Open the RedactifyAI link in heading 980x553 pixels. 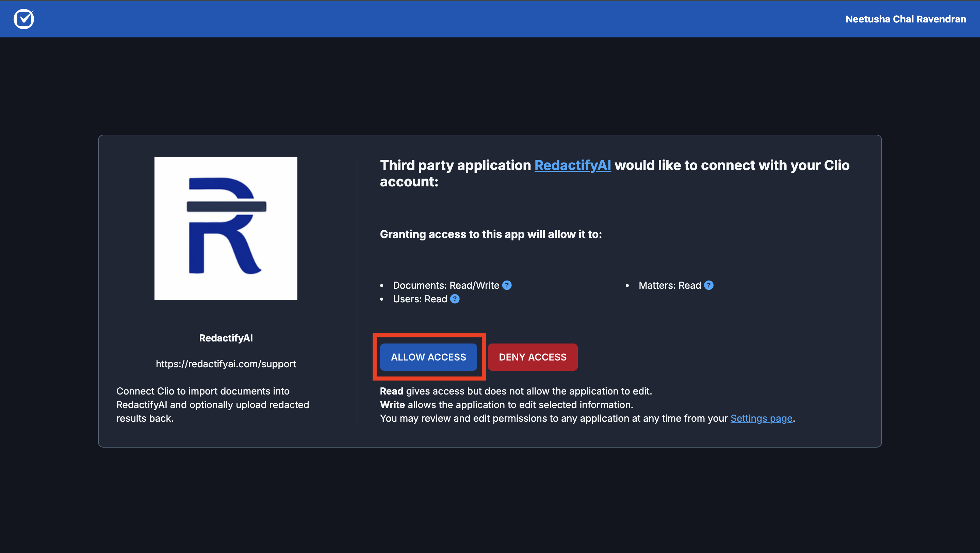pos(573,165)
